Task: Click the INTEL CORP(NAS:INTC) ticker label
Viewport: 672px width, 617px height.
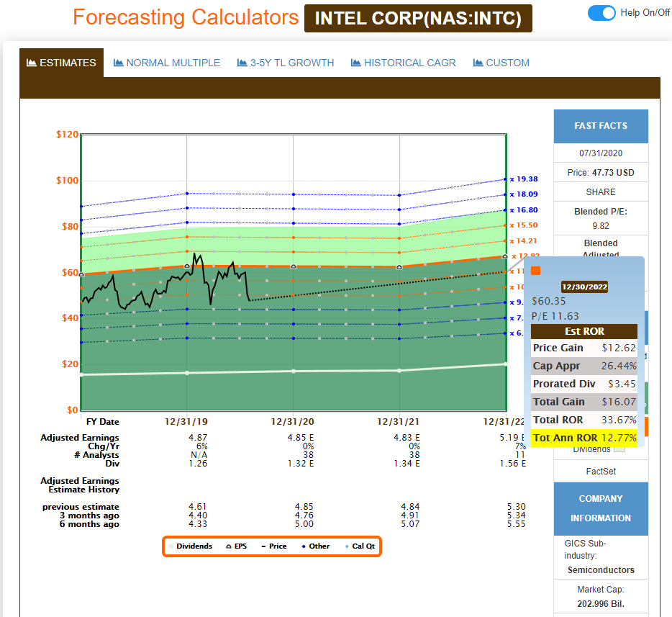Action: tap(418, 19)
